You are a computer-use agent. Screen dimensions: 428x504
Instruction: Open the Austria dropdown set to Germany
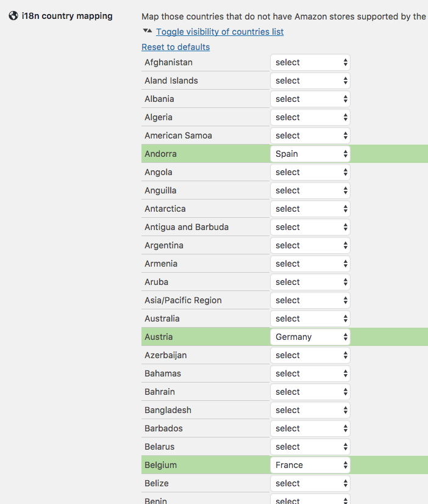pos(310,337)
